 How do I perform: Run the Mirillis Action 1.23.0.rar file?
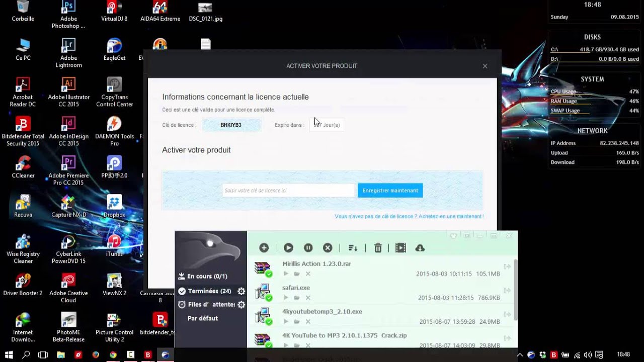point(286,274)
